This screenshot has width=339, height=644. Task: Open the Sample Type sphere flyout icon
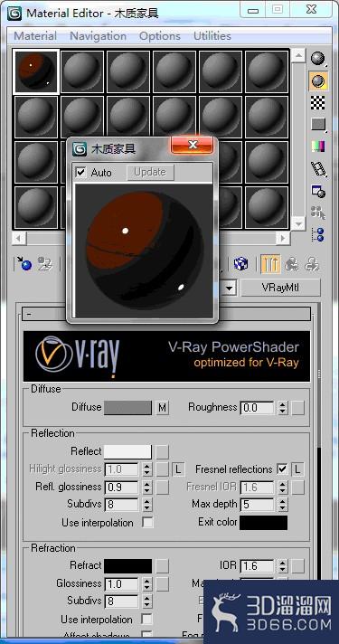click(317, 59)
